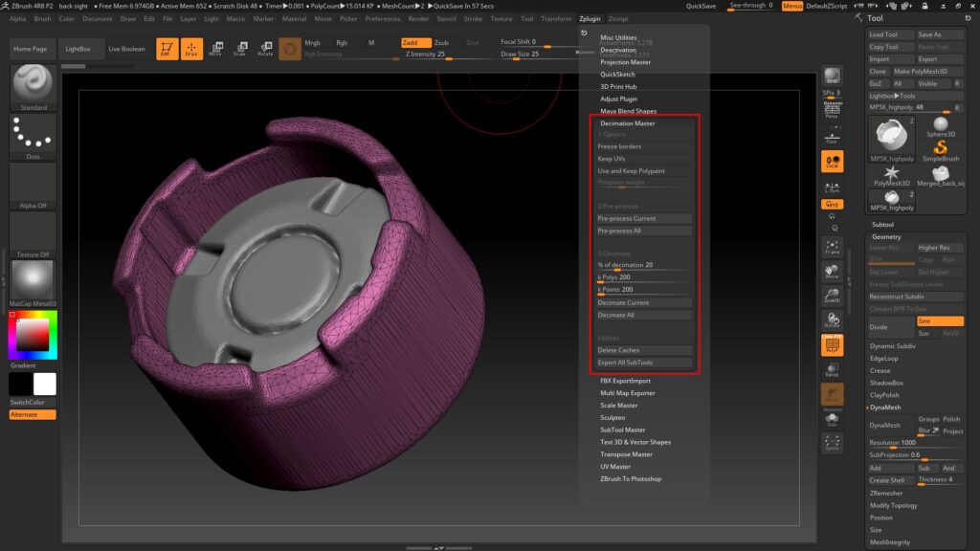
Task: Toggle the PolyF polyframe icon
Action: [832, 344]
